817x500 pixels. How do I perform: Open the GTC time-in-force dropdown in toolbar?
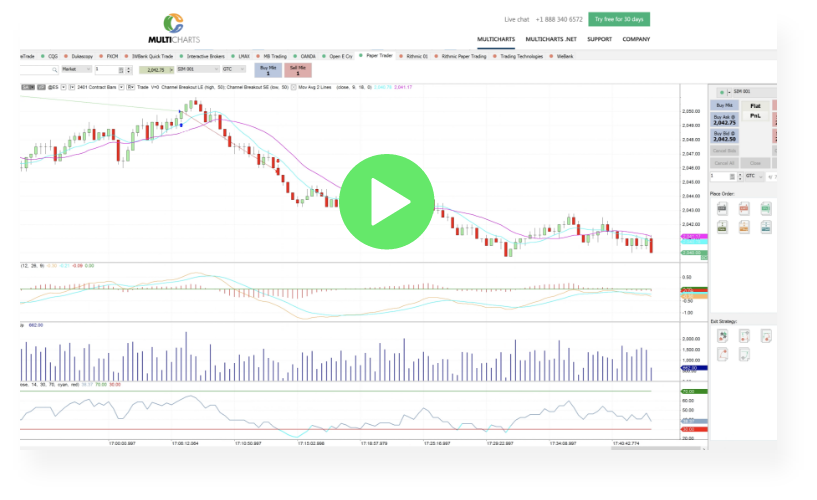pos(234,70)
